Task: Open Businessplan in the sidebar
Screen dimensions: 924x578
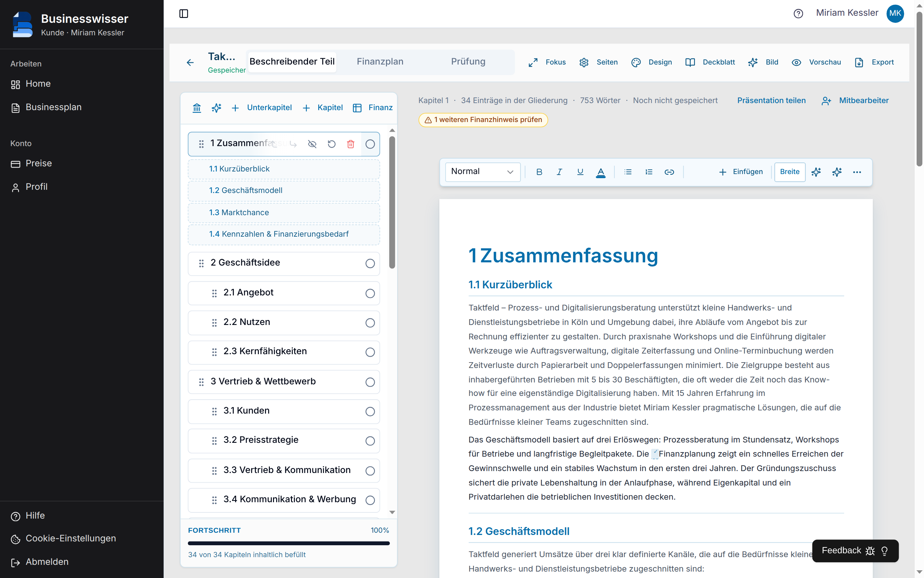Action: (x=54, y=108)
